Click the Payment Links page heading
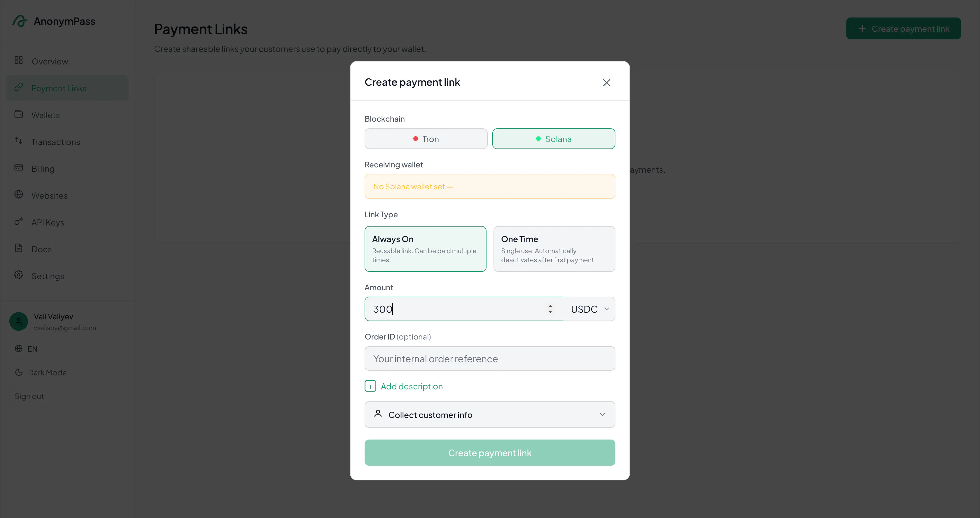980x518 pixels. pos(200,29)
